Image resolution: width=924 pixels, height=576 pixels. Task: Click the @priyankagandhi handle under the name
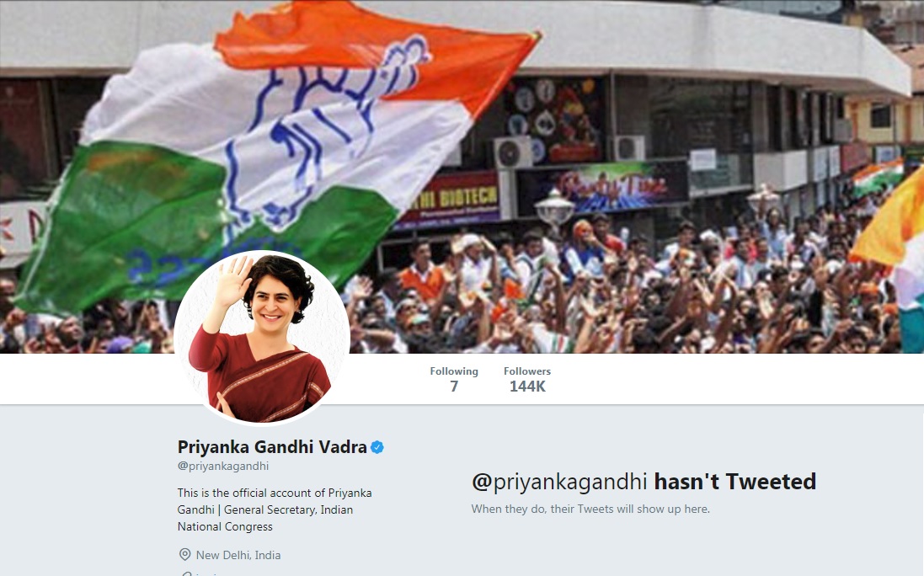(x=222, y=466)
